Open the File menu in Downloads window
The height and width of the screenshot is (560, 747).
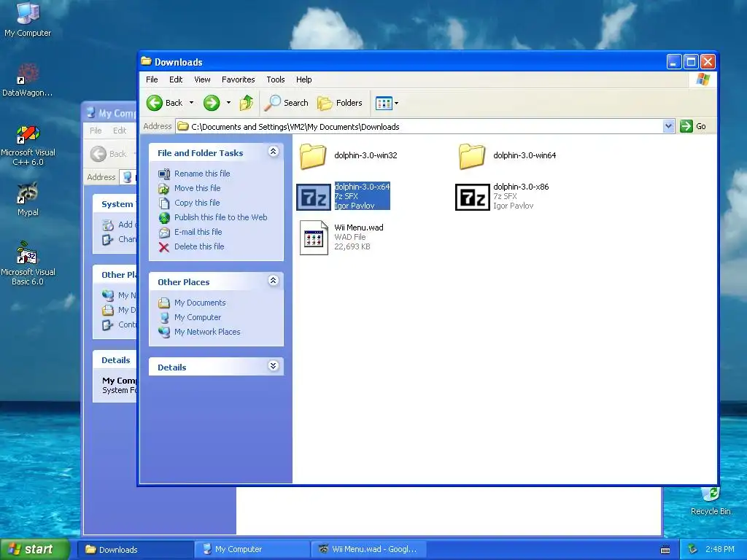pos(152,79)
